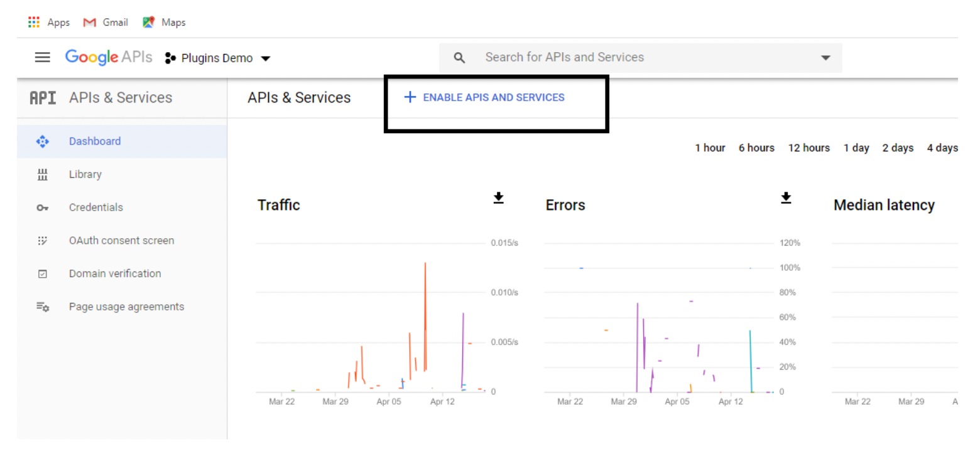The image size is (980, 460).
Task: Open Page usage agreements
Action: click(126, 307)
